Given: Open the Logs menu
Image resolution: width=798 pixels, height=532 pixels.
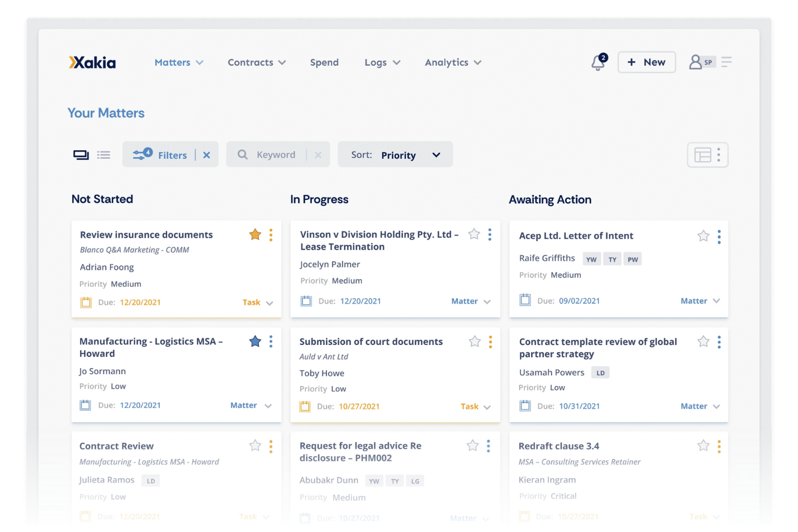Looking at the screenshot, I should (x=382, y=63).
